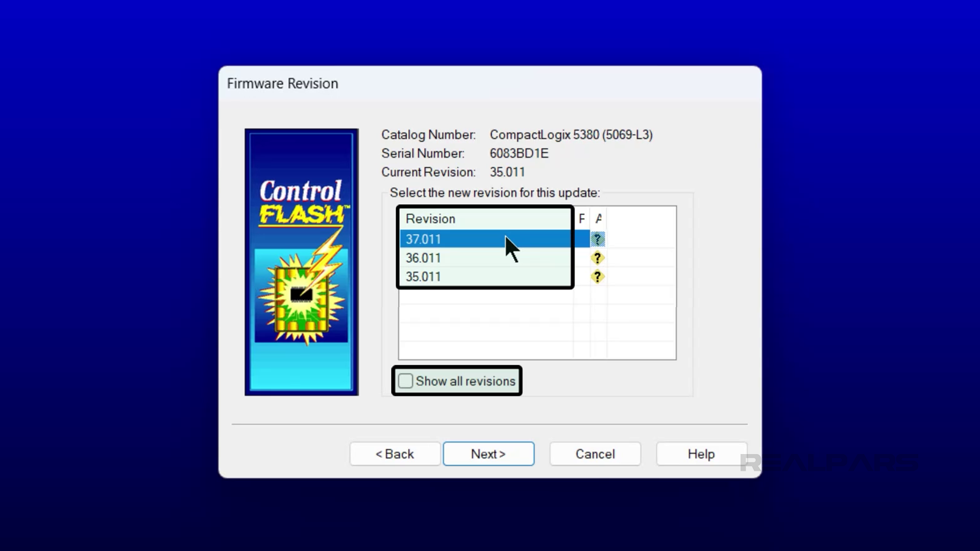Viewport: 980px width, 551px height.
Task: Cancel the firmware update dialog
Action: pyautogui.click(x=595, y=454)
